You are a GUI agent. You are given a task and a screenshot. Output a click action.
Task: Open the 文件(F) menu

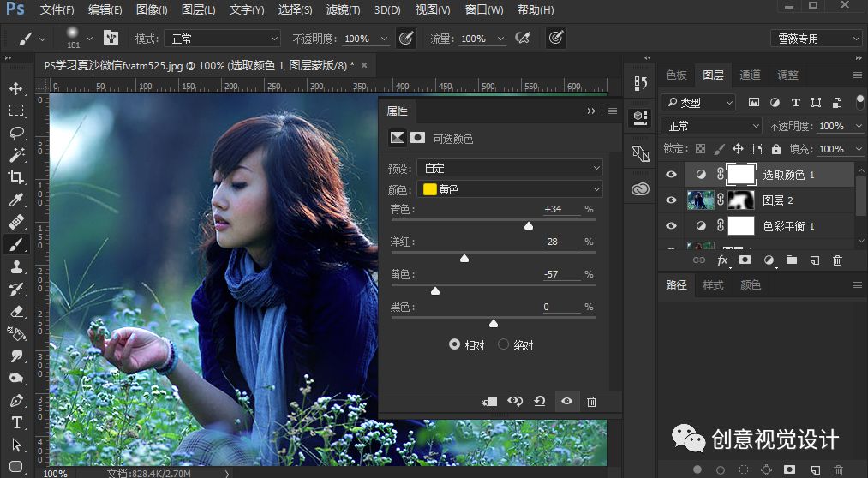click(57, 10)
